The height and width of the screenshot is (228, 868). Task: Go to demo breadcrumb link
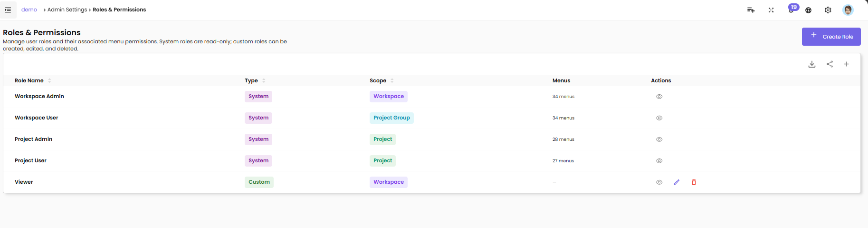pyautogui.click(x=29, y=10)
